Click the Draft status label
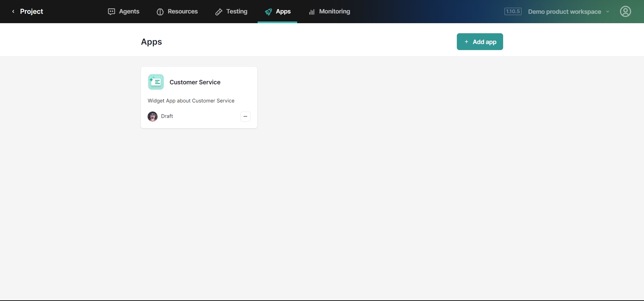The height and width of the screenshot is (301, 644). [167, 116]
